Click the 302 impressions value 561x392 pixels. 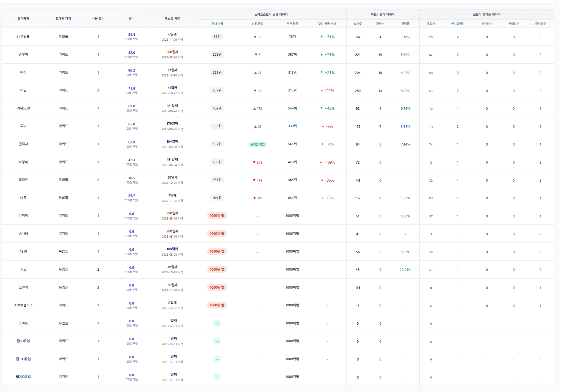[358, 37]
